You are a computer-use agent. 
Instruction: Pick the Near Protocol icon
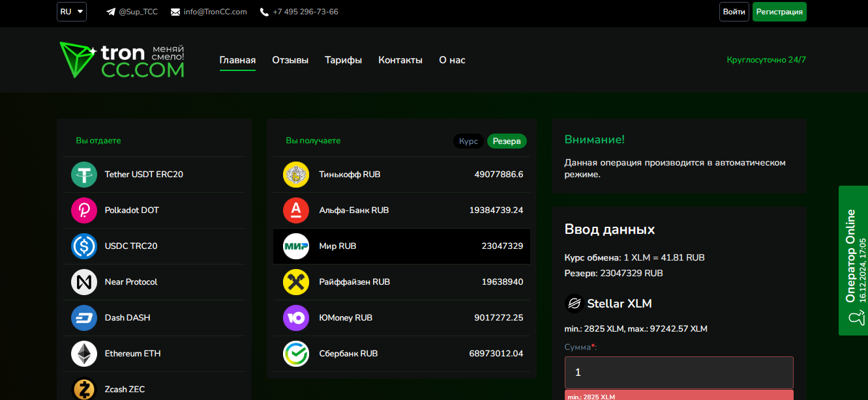pos(84,282)
